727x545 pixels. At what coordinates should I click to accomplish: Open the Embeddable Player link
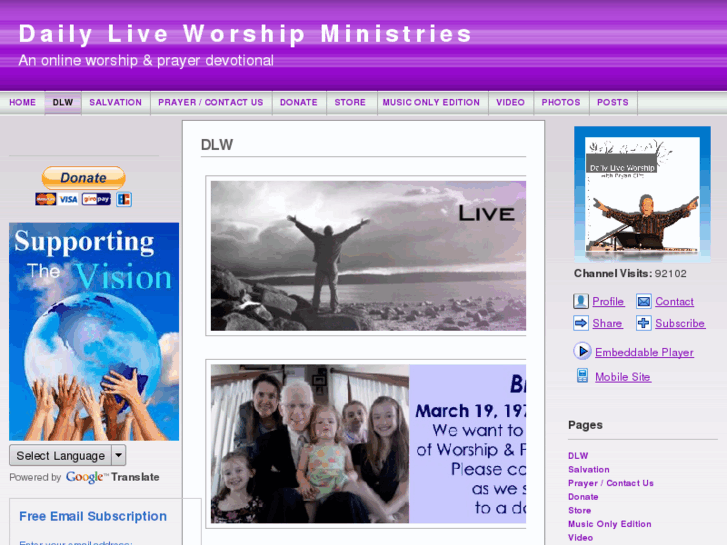pyautogui.click(x=644, y=353)
